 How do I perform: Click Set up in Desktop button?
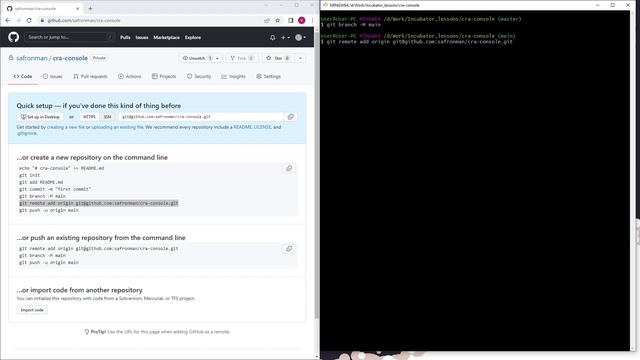40,117
